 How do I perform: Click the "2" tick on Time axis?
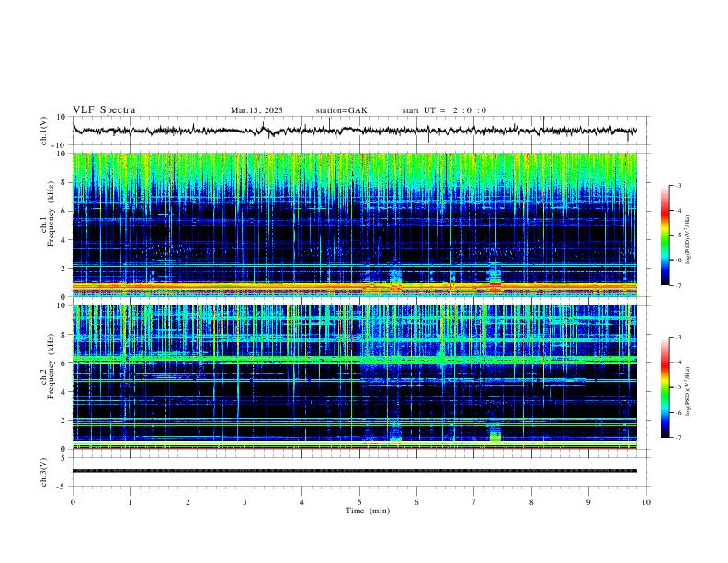click(x=188, y=502)
